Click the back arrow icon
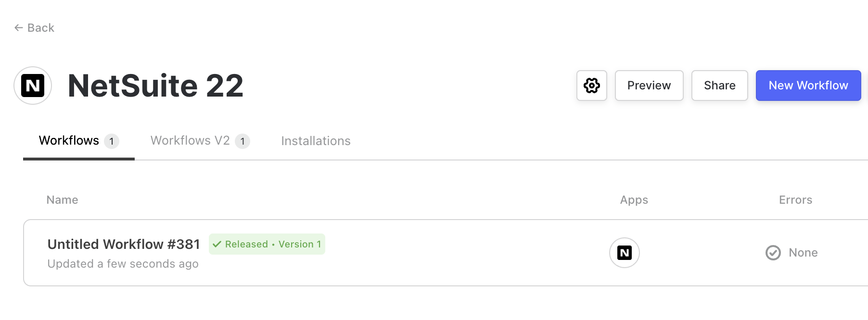This screenshot has height=320, width=868. click(19, 28)
